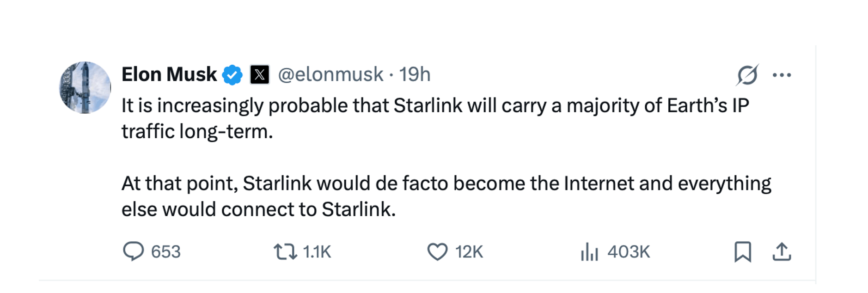Click the 653 replies count
The image size is (868, 293).
(165, 252)
